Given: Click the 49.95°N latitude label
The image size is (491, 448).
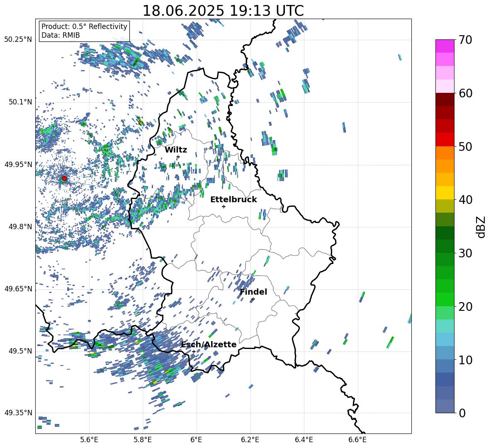Looking at the screenshot, I should [x=18, y=164].
